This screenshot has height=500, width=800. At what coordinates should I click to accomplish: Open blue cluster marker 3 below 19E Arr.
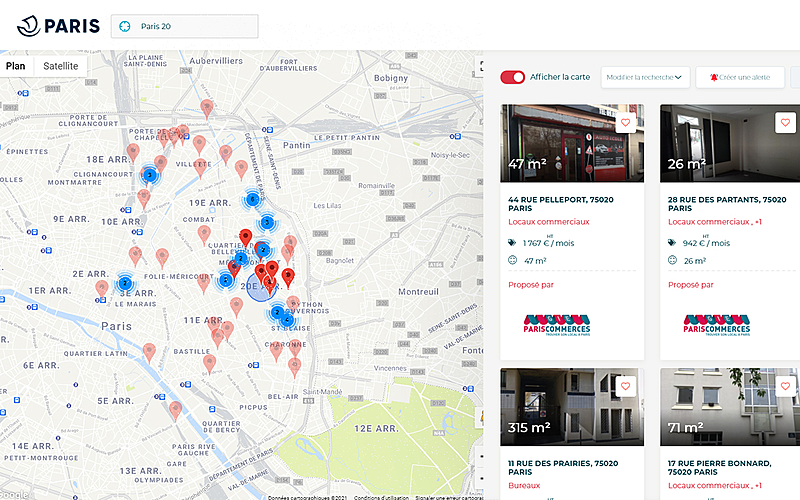[x=267, y=222]
